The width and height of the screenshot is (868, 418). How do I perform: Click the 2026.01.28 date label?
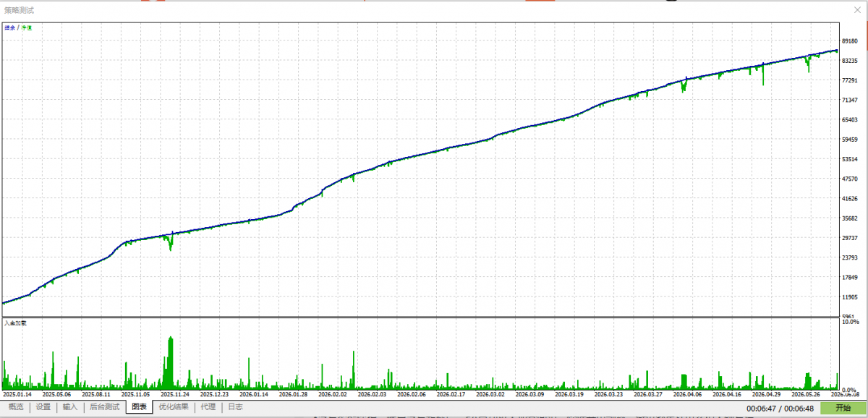tap(292, 395)
